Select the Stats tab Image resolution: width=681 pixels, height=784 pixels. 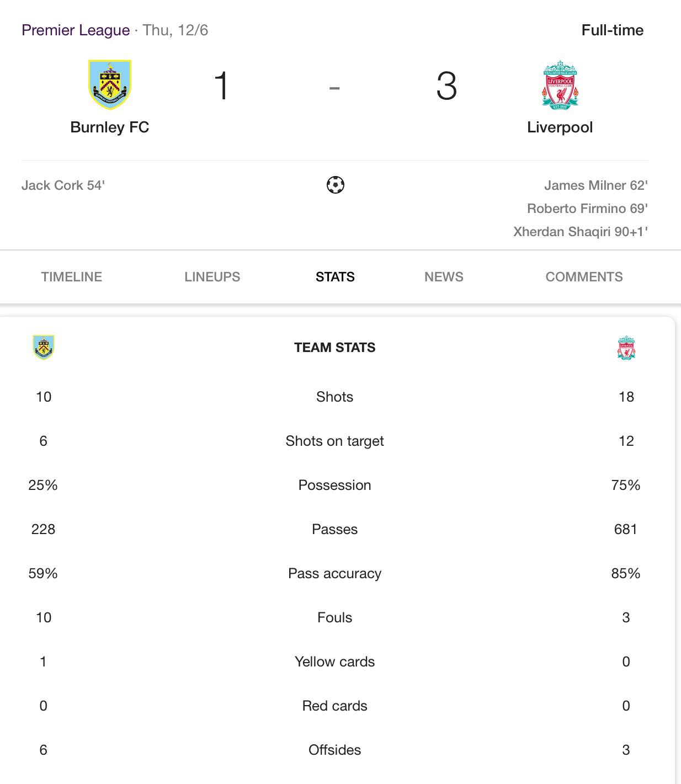point(335,277)
